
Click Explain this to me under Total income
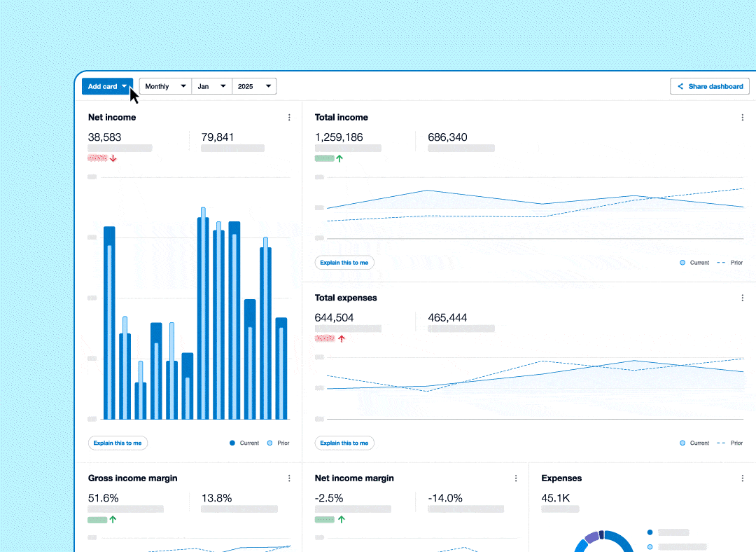click(344, 262)
